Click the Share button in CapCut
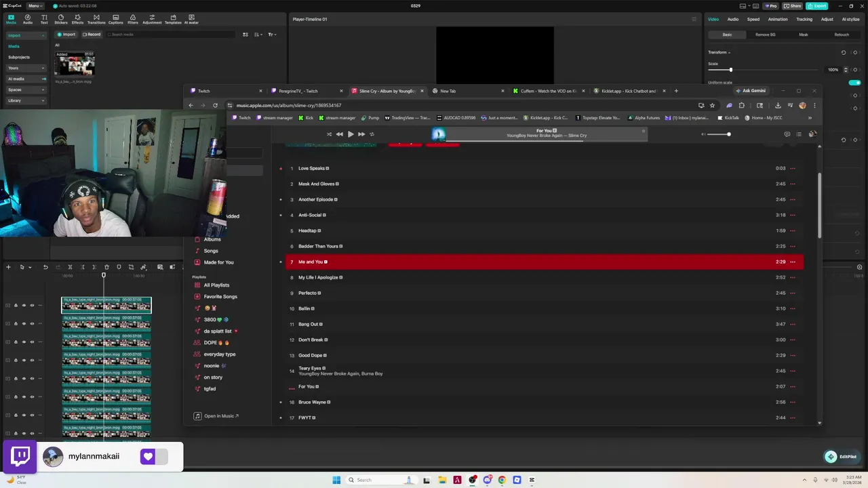The image size is (868, 488). [x=792, y=5]
